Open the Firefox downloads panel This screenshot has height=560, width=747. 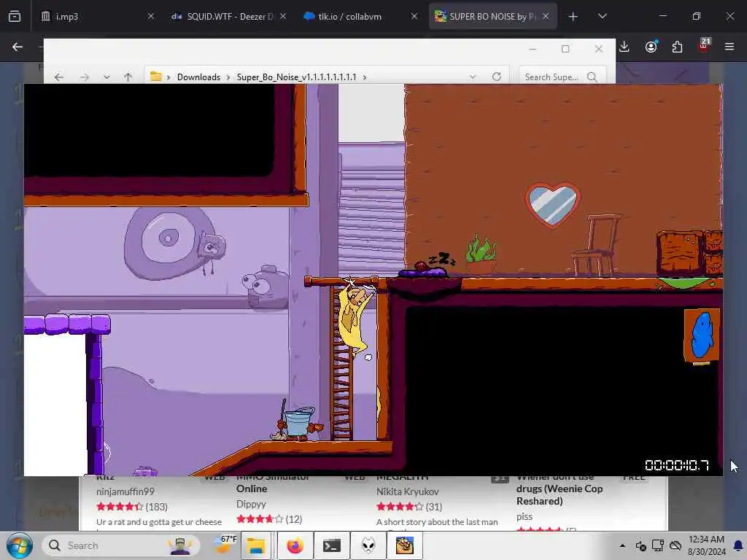tap(624, 47)
